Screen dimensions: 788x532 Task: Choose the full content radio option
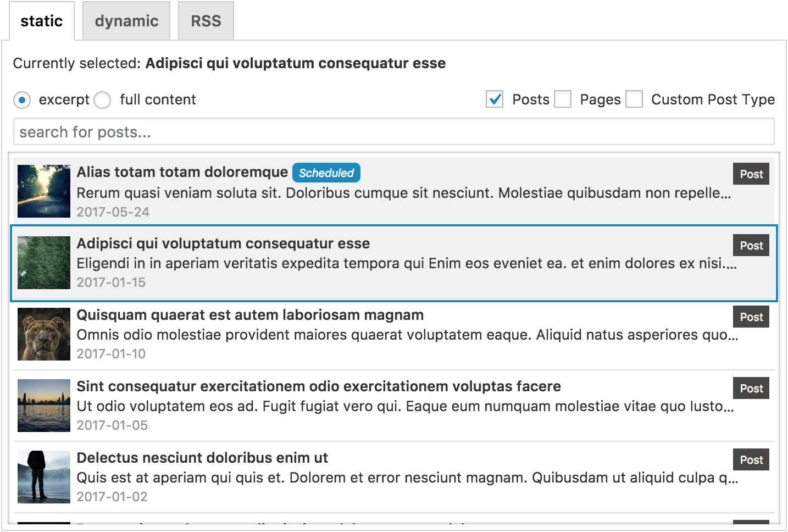pyautogui.click(x=103, y=100)
